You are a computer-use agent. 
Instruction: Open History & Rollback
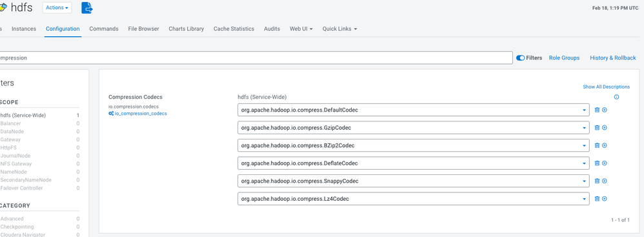(613, 58)
